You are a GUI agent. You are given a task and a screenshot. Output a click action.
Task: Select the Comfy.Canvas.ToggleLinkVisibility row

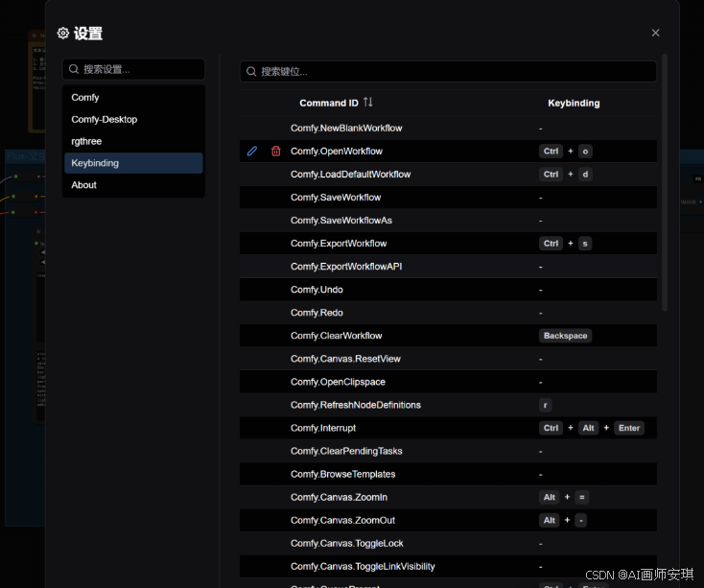pos(448,567)
